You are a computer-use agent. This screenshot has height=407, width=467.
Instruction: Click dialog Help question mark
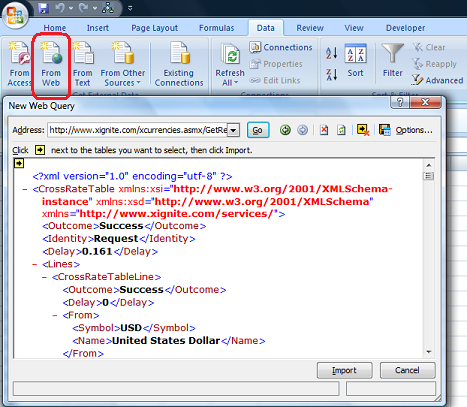[400, 103]
